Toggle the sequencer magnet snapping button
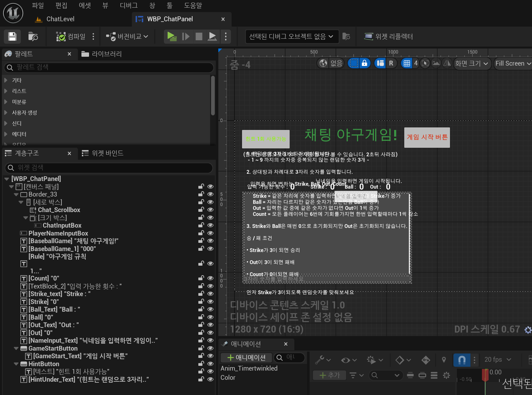The image size is (532, 395). pyautogui.click(x=462, y=359)
